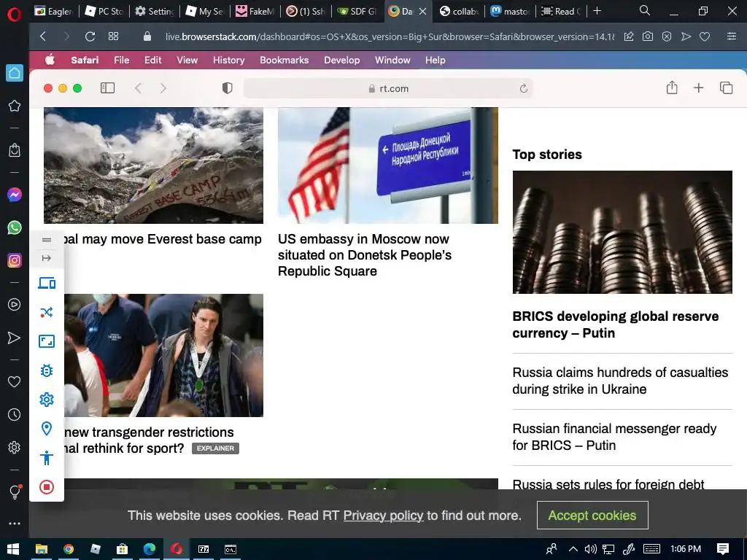Open new Opera tab

point(597,11)
